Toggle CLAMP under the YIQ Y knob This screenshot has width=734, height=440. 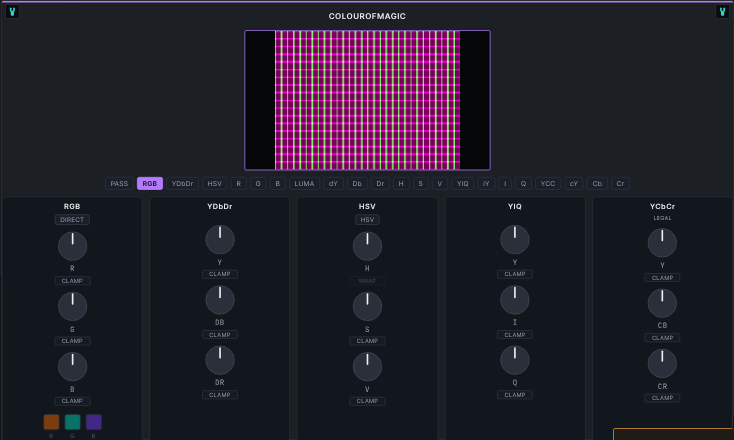click(x=514, y=274)
